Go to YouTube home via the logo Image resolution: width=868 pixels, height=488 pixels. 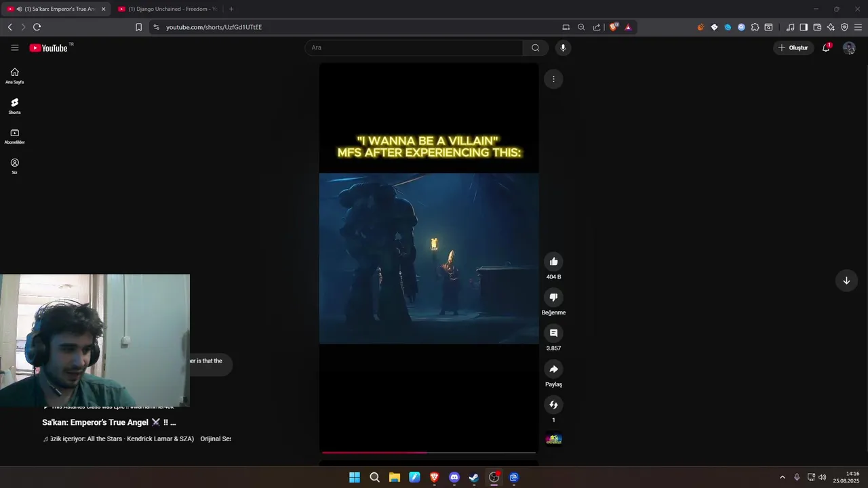point(49,48)
